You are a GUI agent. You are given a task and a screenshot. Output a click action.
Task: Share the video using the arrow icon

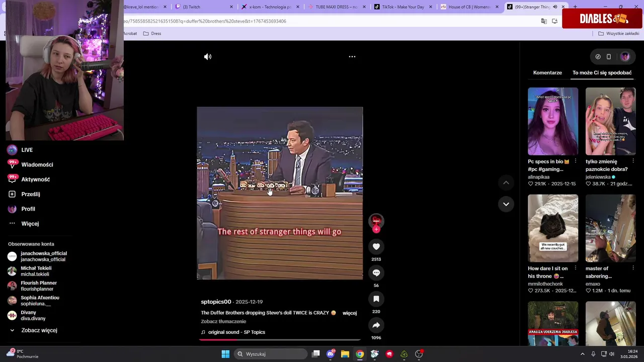(x=376, y=325)
